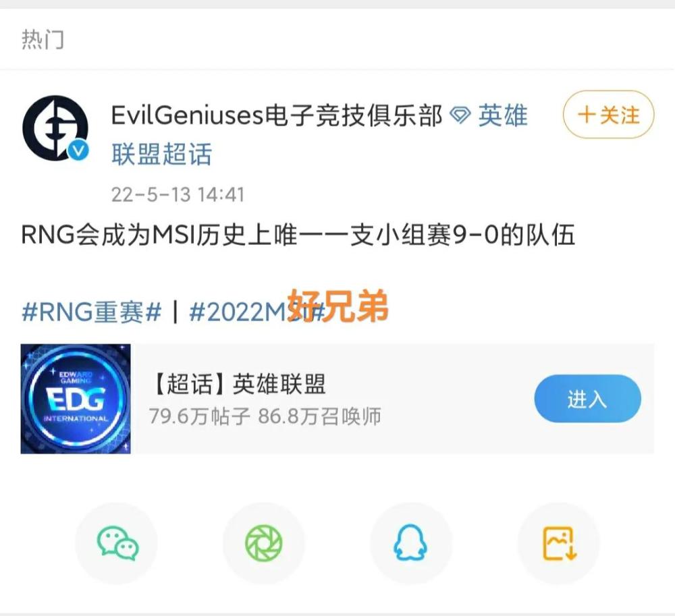Enter the 英雄联盟 super topic via 进入
Image resolution: width=675 pixels, height=616 pixels.
[587, 399]
